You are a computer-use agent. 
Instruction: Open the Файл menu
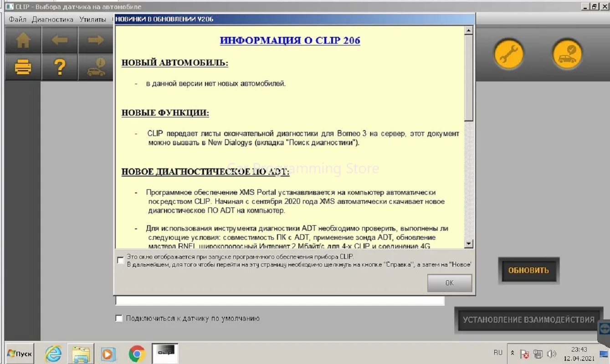(x=17, y=20)
